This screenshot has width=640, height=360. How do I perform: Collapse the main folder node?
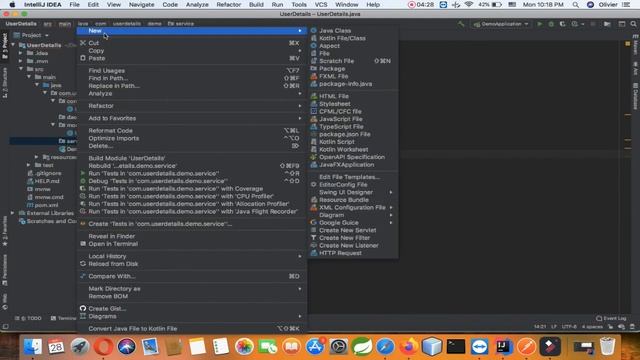click(x=29, y=77)
